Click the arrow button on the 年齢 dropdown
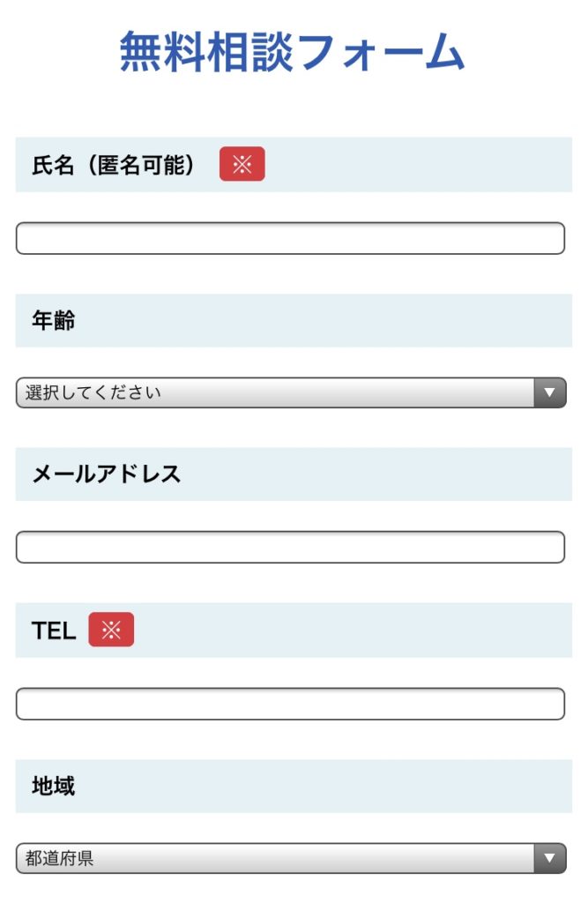 tap(550, 392)
